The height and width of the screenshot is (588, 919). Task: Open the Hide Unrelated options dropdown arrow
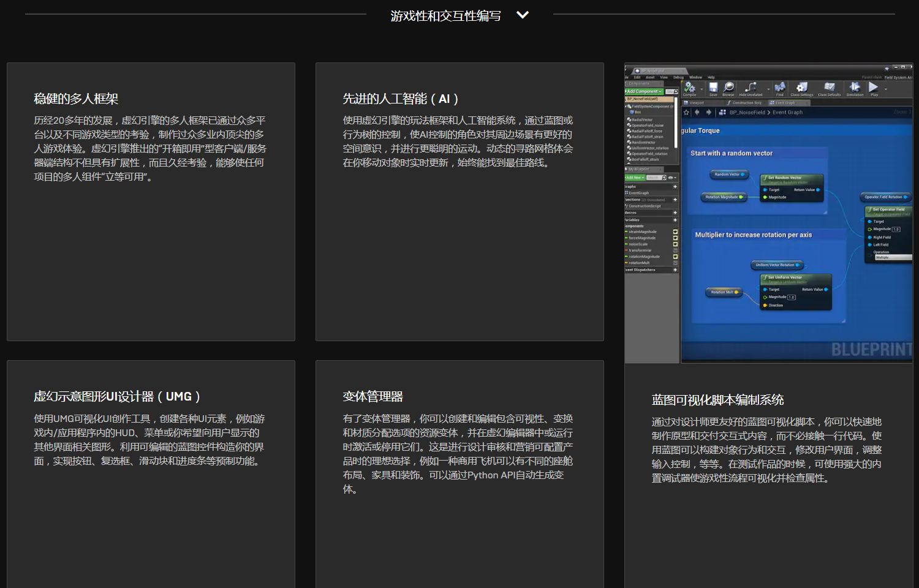tap(768, 89)
